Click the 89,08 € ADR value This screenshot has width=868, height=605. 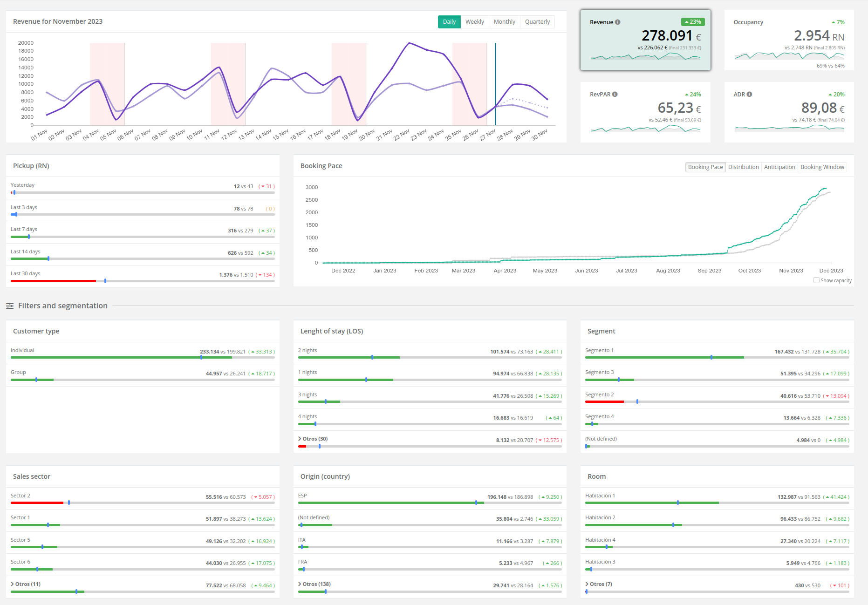[x=823, y=108]
